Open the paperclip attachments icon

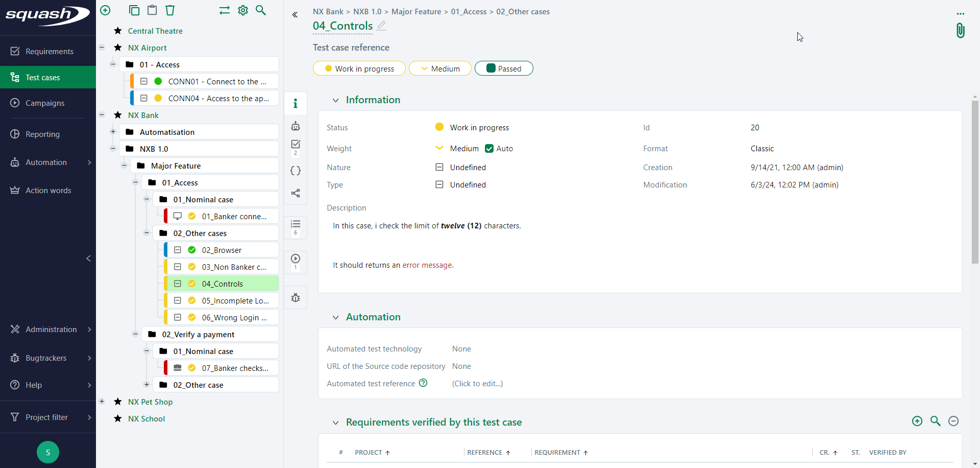click(x=960, y=31)
